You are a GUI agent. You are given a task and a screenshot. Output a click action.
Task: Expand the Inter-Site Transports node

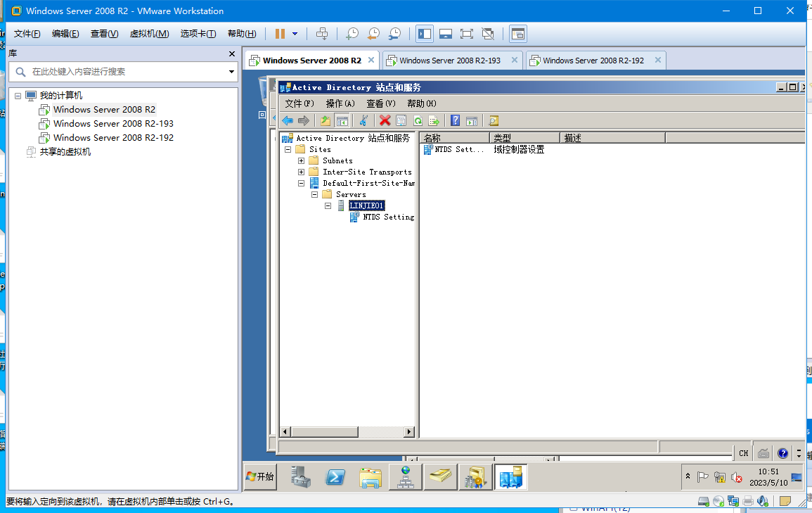tap(302, 172)
